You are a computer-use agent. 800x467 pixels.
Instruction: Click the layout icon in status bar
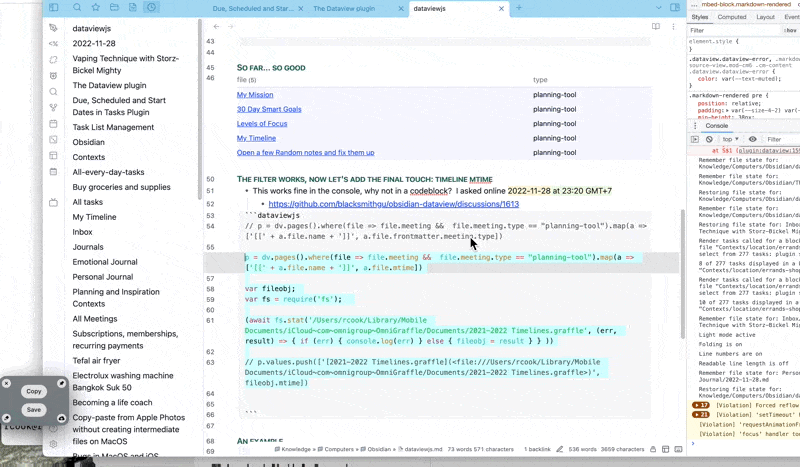(x=665, y=449)
